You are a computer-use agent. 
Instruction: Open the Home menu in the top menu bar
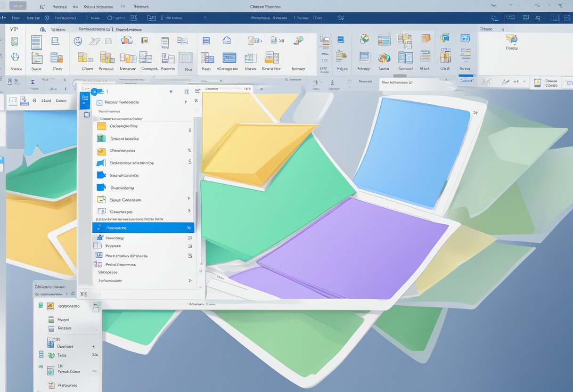coord(59,7)
